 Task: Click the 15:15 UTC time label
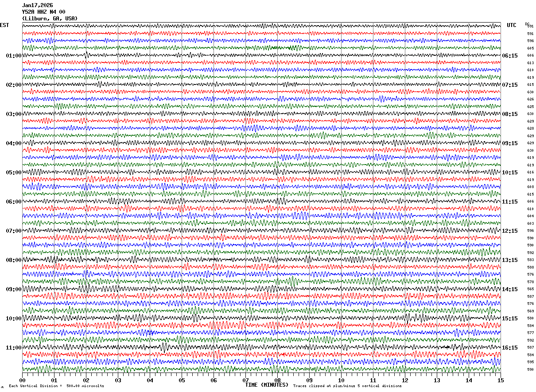[510, 319]
